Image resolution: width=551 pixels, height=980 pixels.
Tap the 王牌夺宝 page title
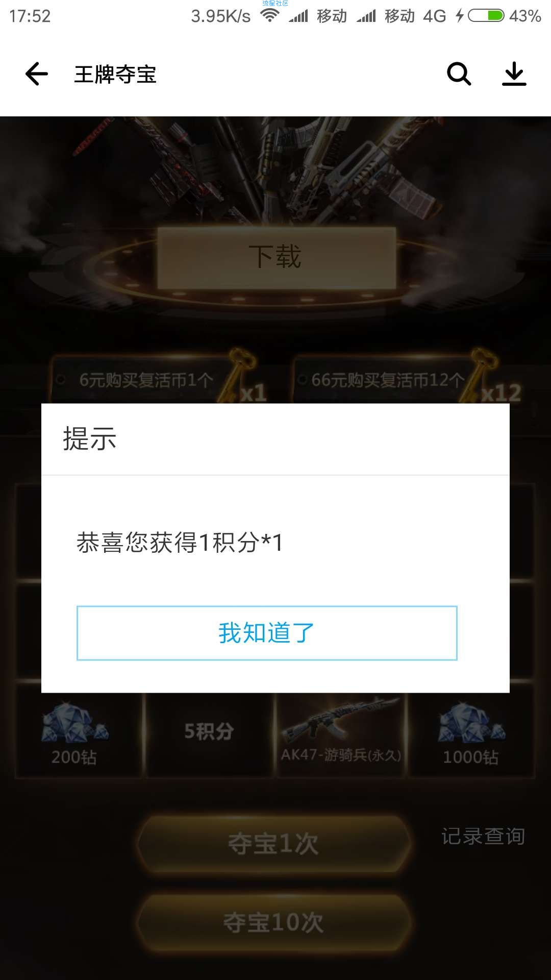click(x=115, y=75)
